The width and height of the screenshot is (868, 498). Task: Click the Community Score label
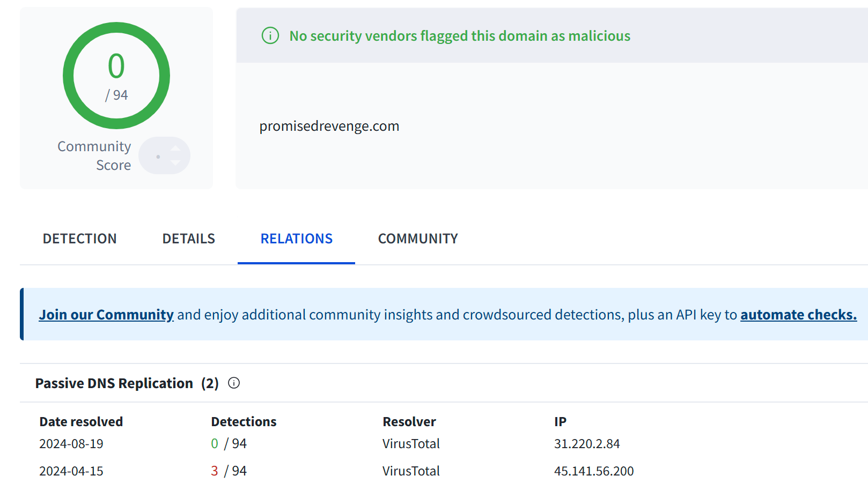94,155
